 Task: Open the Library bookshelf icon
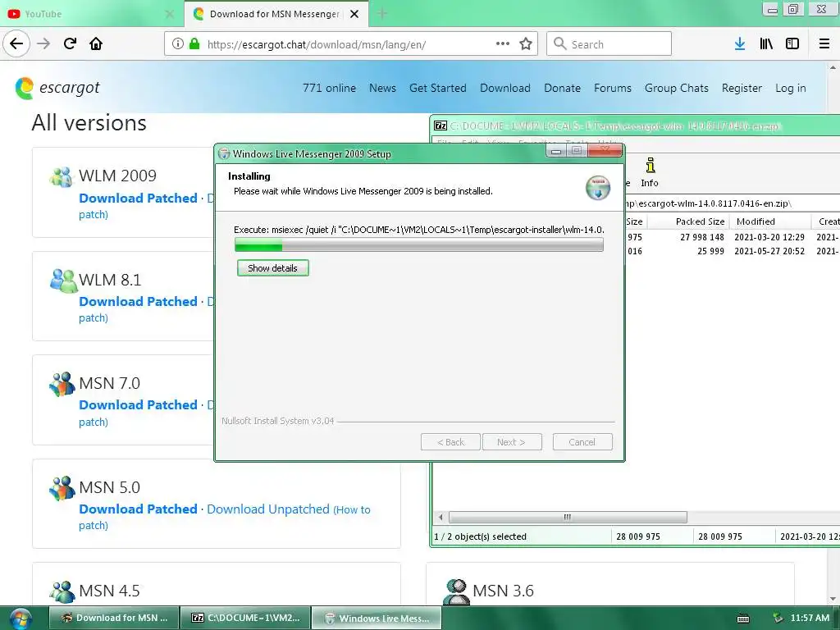pyautogui.click(x=766, y=43)
